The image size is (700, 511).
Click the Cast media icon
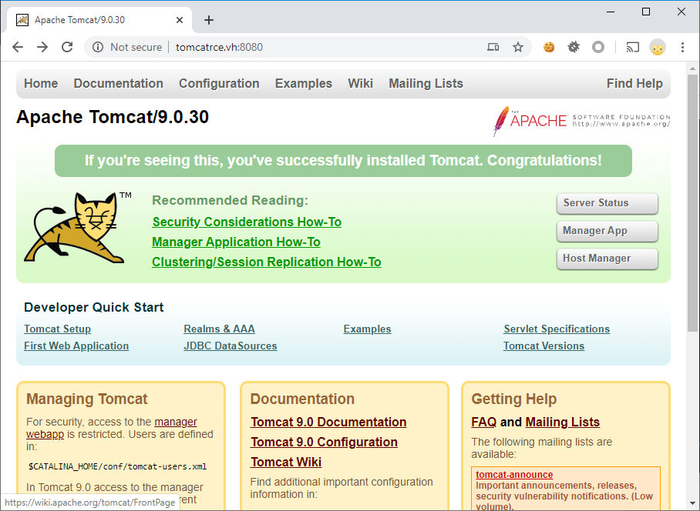point(633,47)
